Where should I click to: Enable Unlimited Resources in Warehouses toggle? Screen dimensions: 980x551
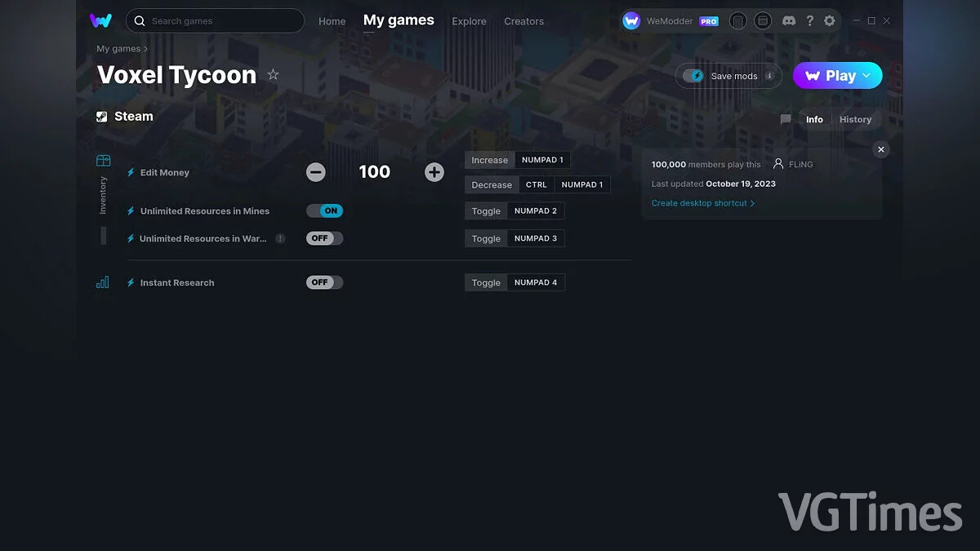tap(325, 238)
